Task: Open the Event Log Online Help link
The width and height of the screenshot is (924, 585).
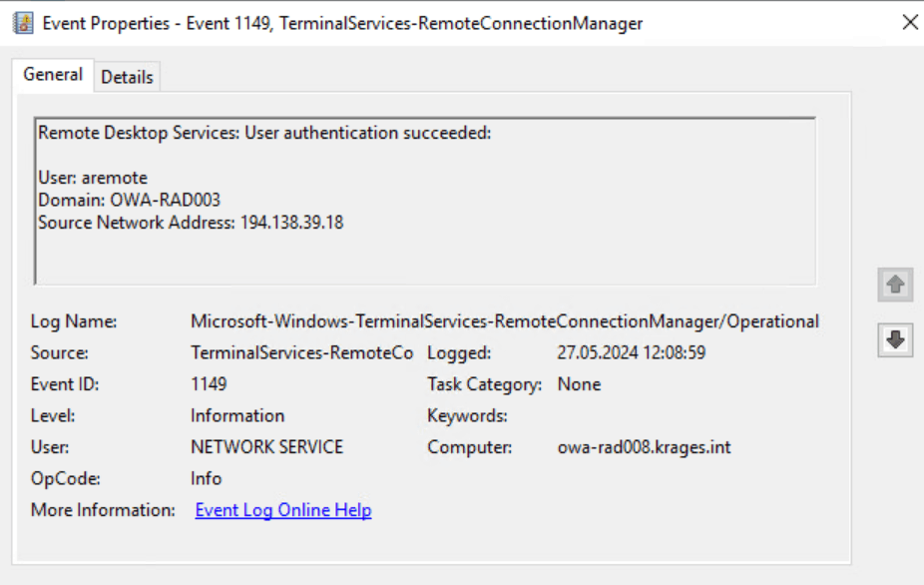Action: point(283,510)
